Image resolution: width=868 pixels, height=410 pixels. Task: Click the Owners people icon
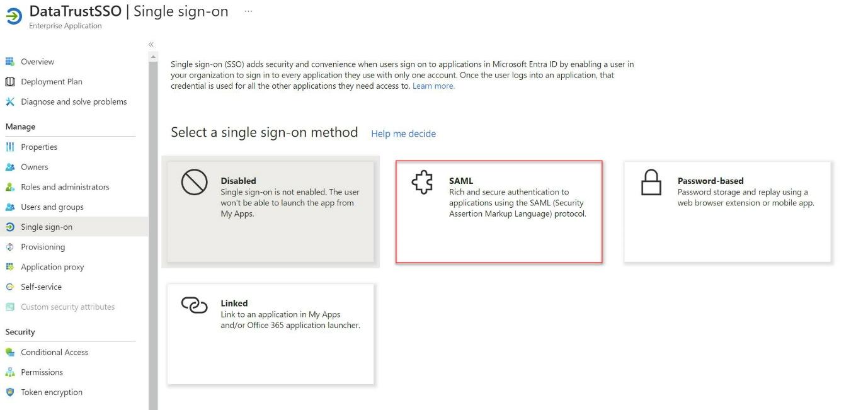pyautogui.click(x=9, y=168)
